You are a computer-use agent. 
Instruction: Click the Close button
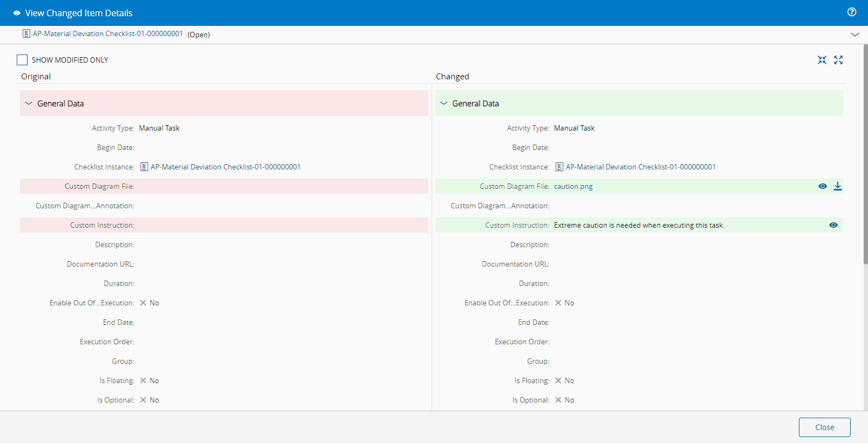pyautogui.click(x=824, y=427)
